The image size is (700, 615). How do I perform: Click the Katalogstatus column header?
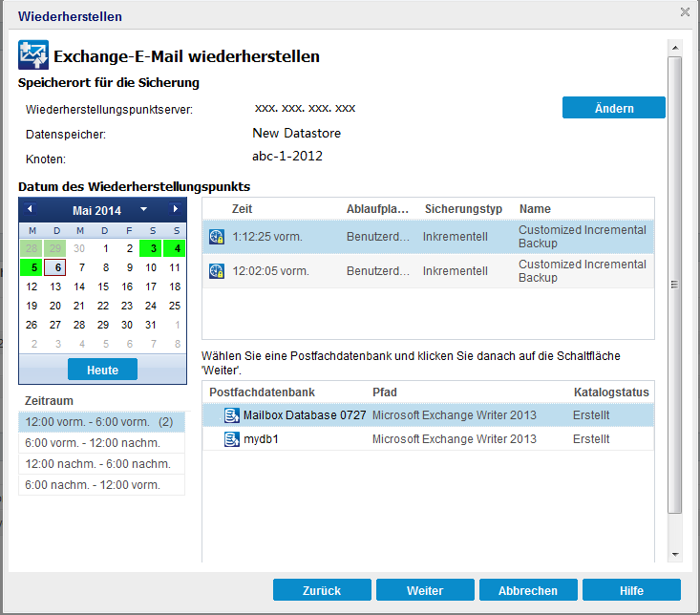(611, 392)
